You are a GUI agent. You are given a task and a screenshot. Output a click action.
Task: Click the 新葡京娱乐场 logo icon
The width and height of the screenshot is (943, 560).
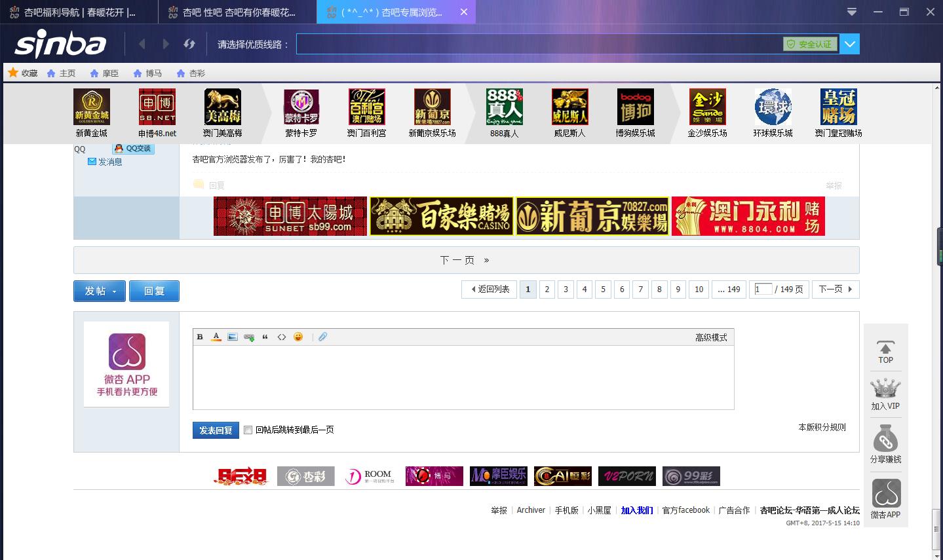coord(433,107)
